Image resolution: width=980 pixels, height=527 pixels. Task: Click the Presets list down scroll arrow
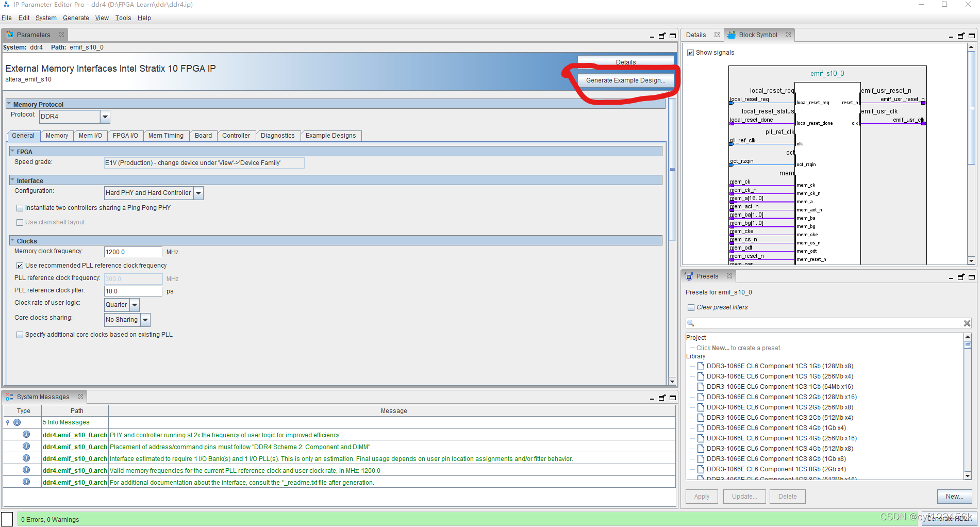pos(968,476)
